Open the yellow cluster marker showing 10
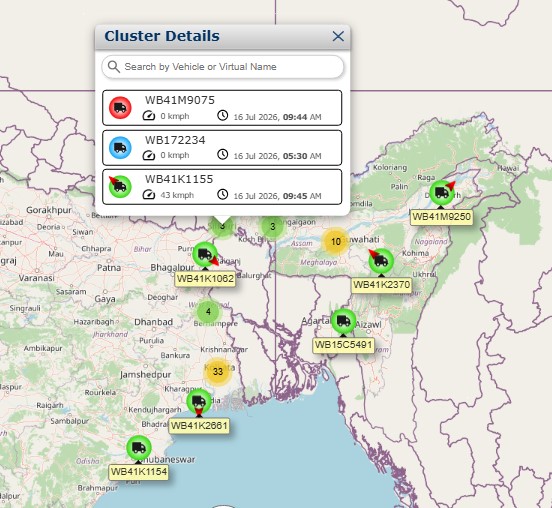 [335, 242]
